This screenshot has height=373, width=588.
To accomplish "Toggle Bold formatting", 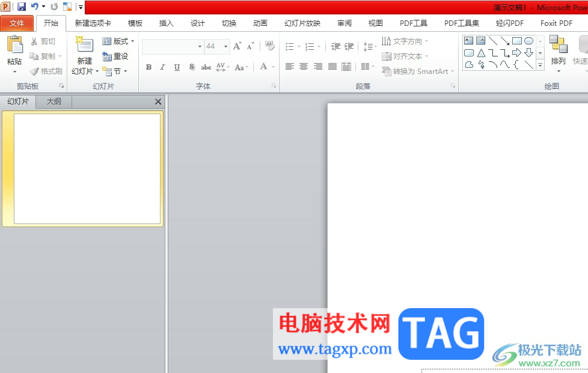I will pos(149,67).
